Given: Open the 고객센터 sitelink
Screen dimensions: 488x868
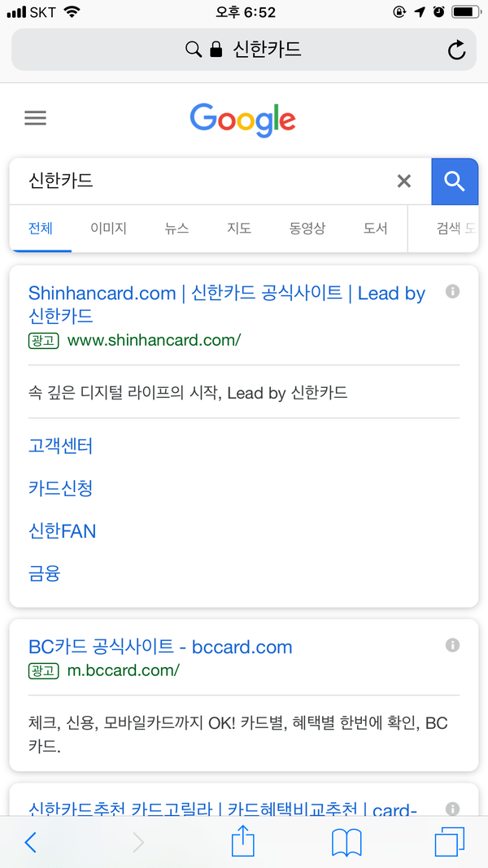Looking at the screenshot, I should click(61, 446).
